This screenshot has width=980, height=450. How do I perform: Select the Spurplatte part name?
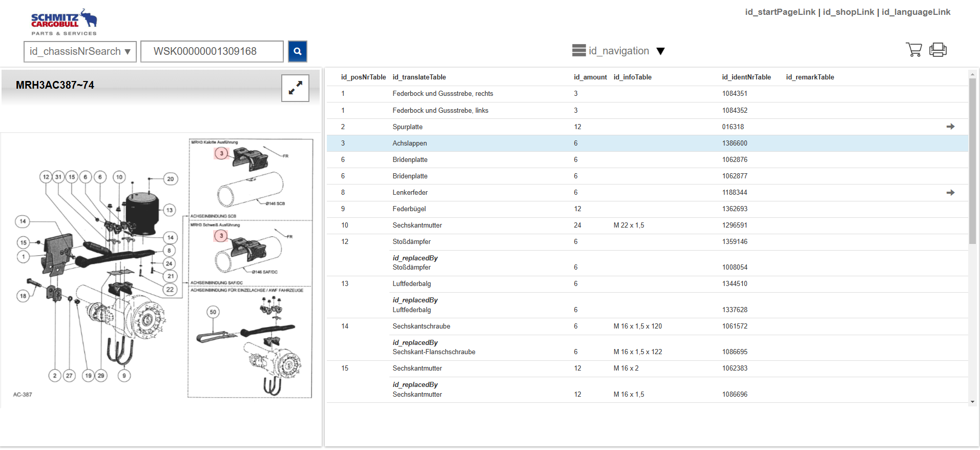point(407,127)
